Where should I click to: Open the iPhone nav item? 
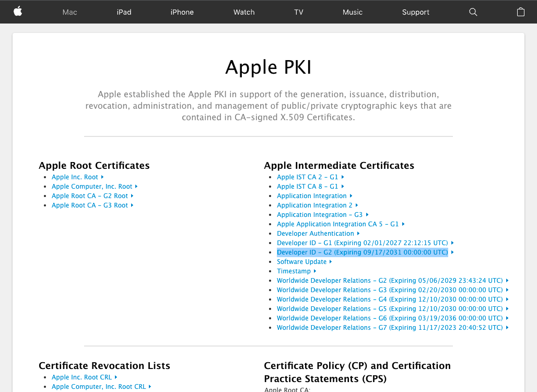(x=182, y=12)
